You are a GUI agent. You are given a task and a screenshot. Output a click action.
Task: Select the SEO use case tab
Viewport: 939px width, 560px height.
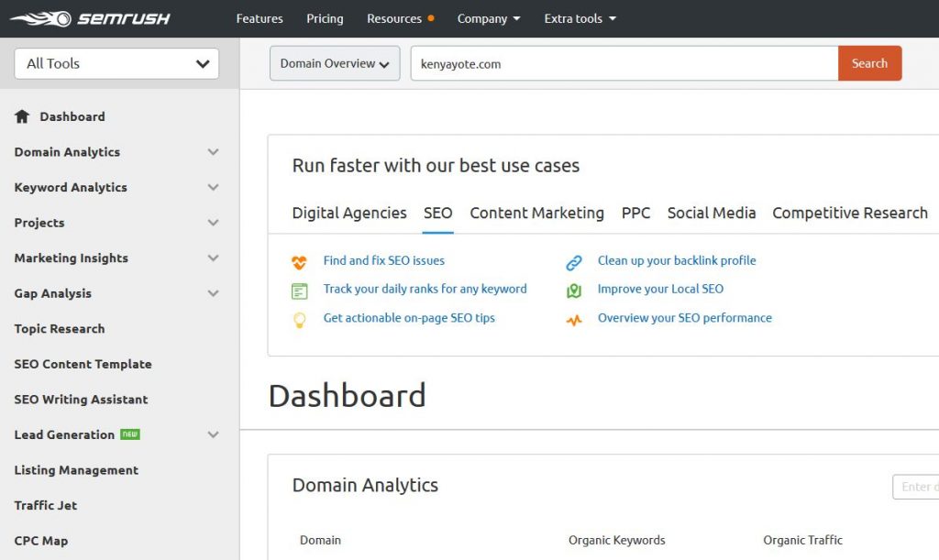pos(437,213)
